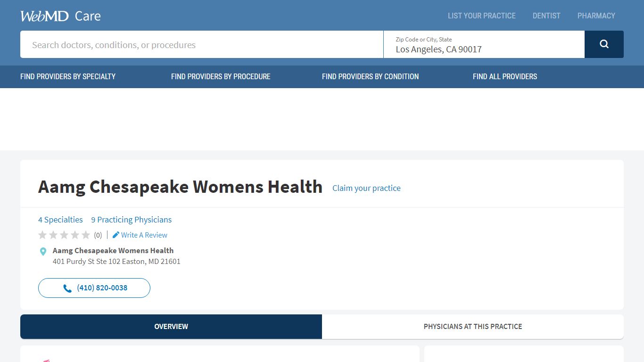Click the first rating star
644x362 pixels.
42,235
